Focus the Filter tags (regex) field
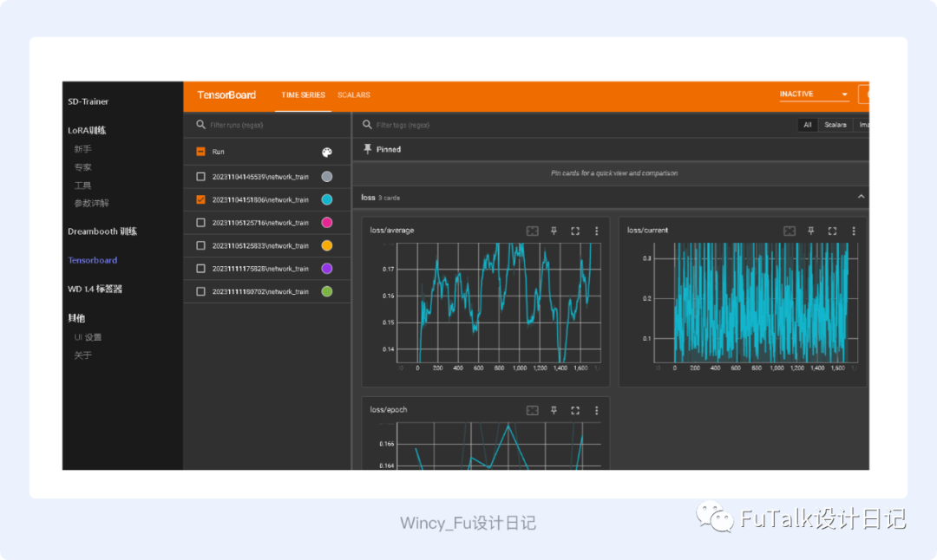This screenshot has width=937, height=560. pos(583,126)
